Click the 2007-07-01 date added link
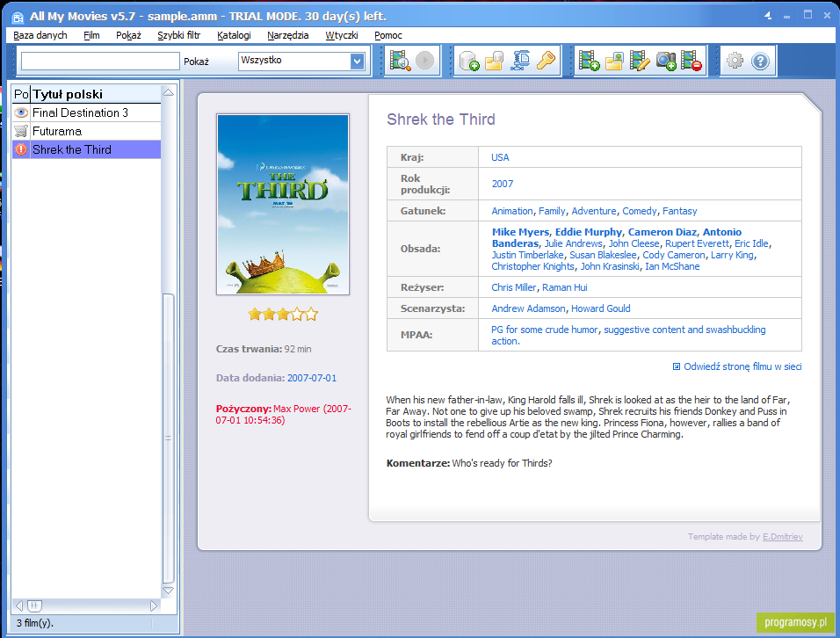Viewport: 840px width, 638px height. tap(312, 378)
